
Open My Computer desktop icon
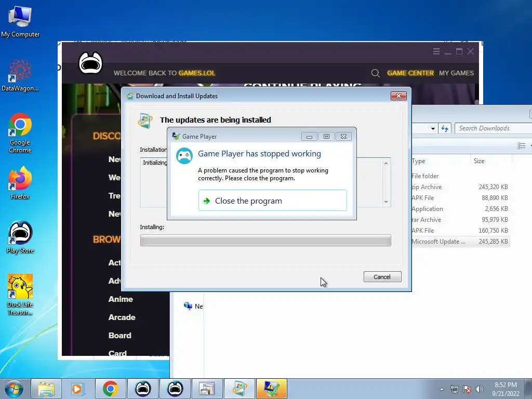(20, 22)
